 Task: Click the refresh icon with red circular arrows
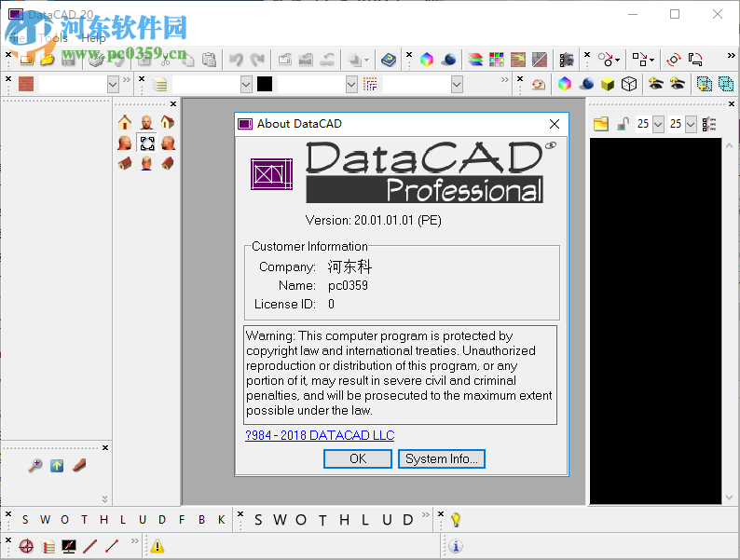[538, 85]
